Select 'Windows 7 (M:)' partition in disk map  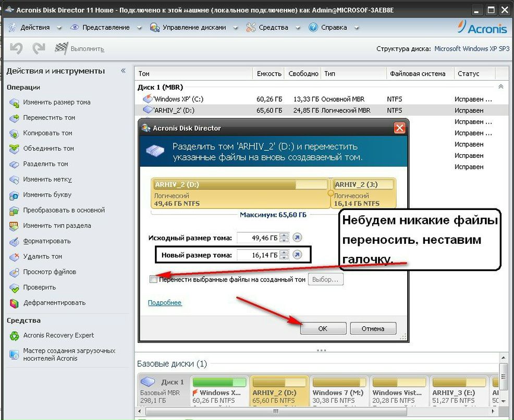point(339,396)
